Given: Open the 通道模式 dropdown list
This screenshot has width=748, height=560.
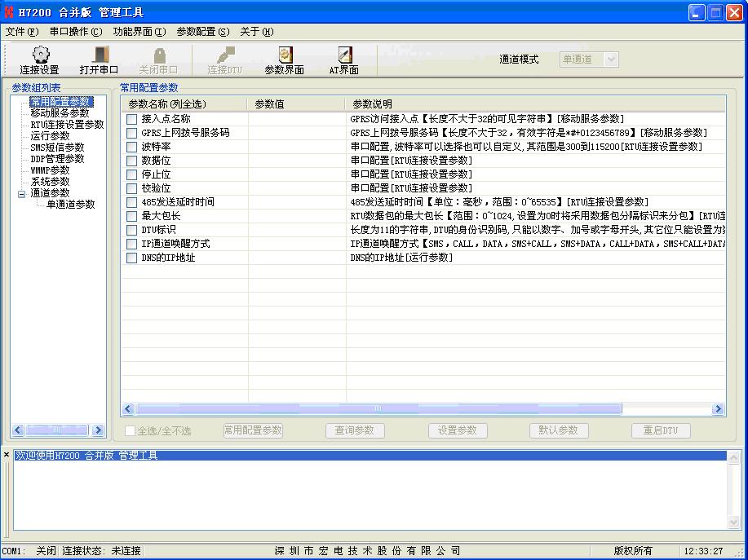Looking at the screenshot, I should pos(611,60).
